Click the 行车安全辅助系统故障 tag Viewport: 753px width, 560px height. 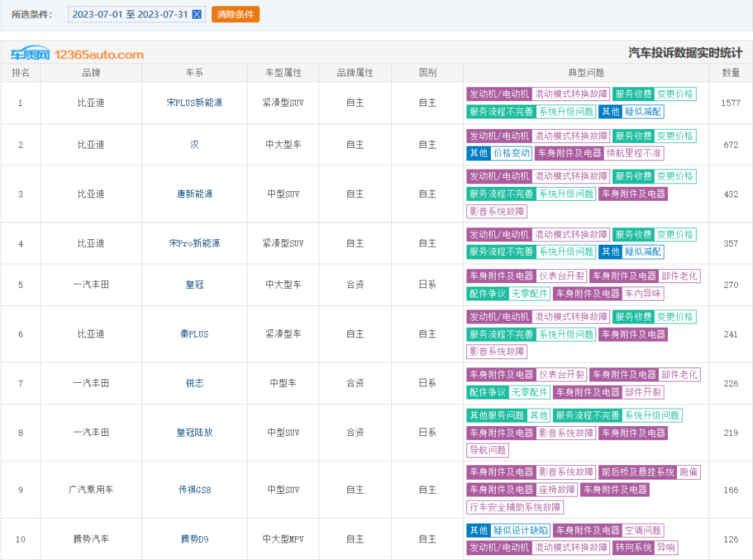515,507
